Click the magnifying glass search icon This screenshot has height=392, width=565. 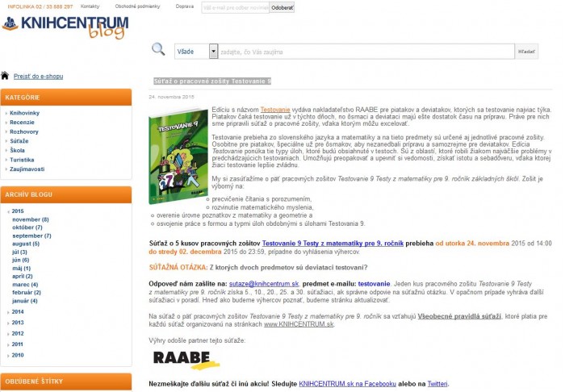point(158,49)
